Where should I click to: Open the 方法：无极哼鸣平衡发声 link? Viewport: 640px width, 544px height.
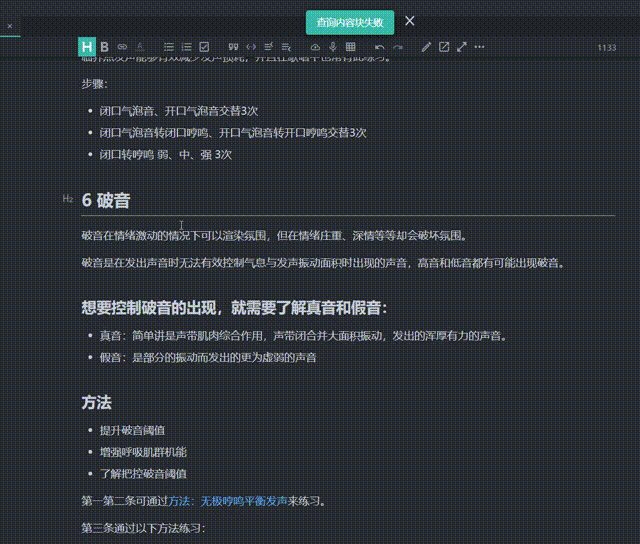(x=228, y=501)
